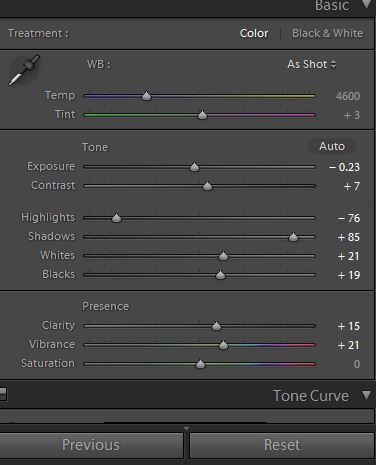Select the Color treatment option
The image size is (376, 465).
tap(254, 33)
